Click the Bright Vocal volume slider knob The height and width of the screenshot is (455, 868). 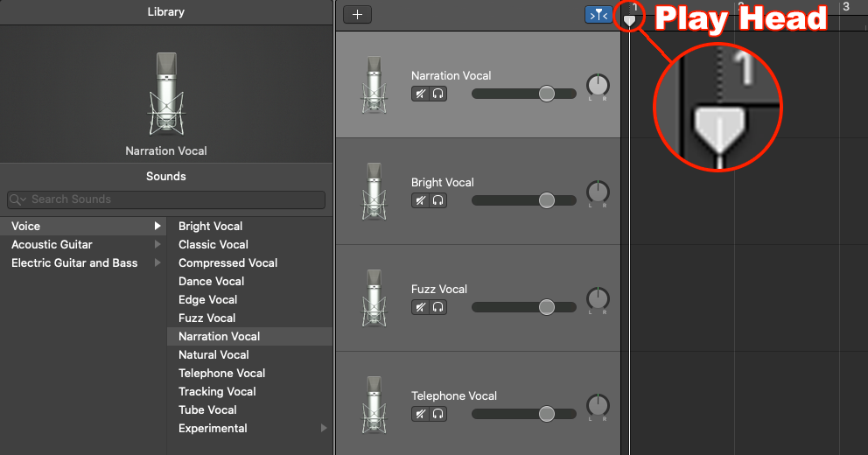[546, 200]
